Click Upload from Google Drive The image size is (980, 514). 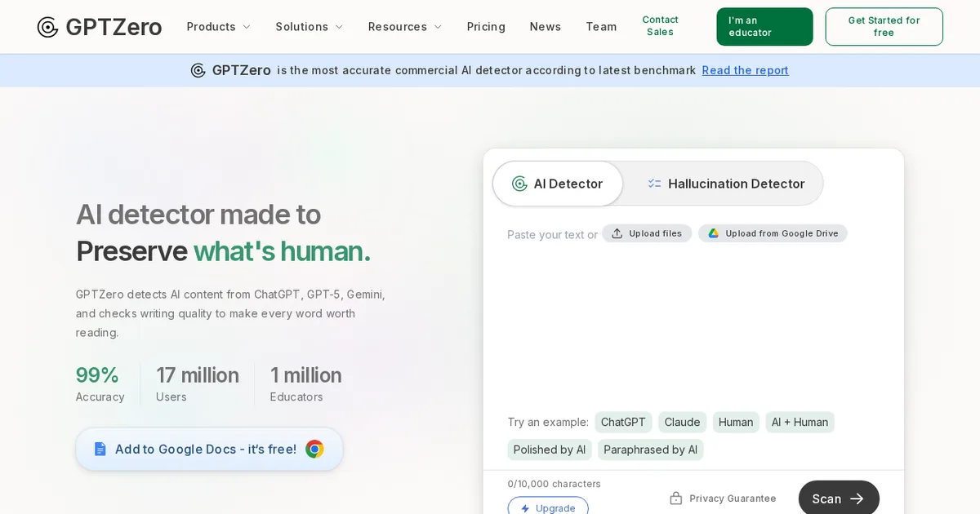(773, 233)
